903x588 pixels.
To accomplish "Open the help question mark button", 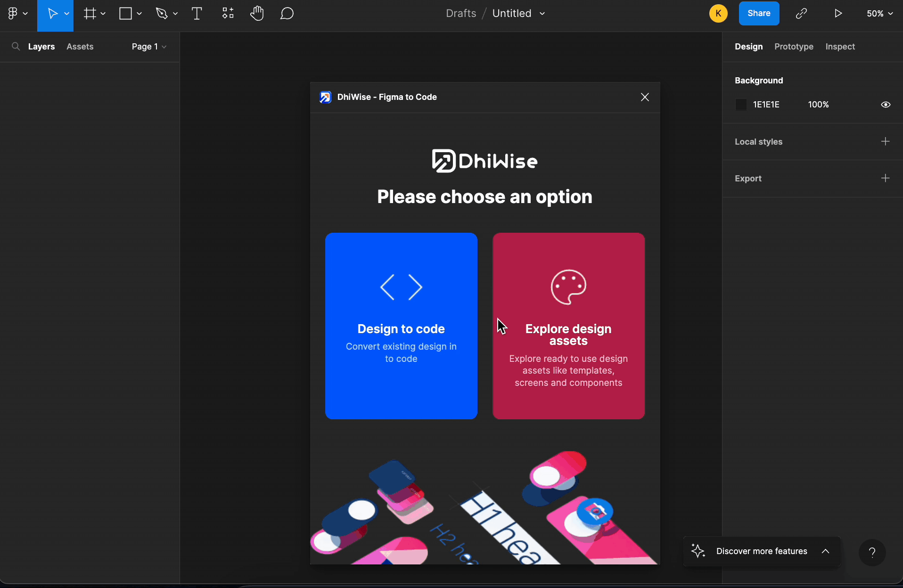I will (872, 552).
